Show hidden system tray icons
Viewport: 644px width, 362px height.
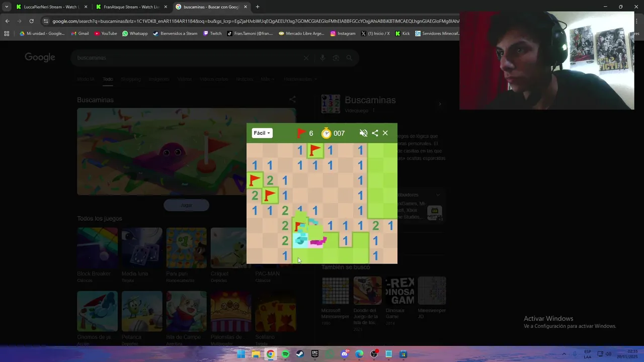[563, 354]
